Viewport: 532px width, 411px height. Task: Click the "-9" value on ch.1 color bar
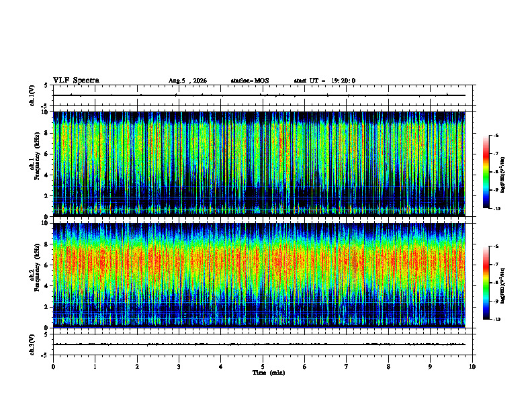496,190
